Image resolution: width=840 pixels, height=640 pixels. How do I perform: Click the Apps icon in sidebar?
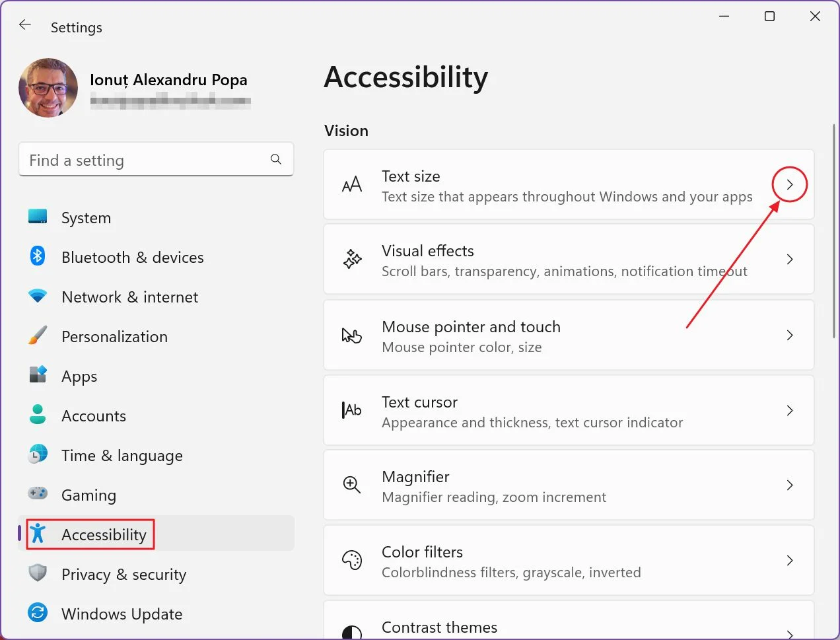[38, 375]
